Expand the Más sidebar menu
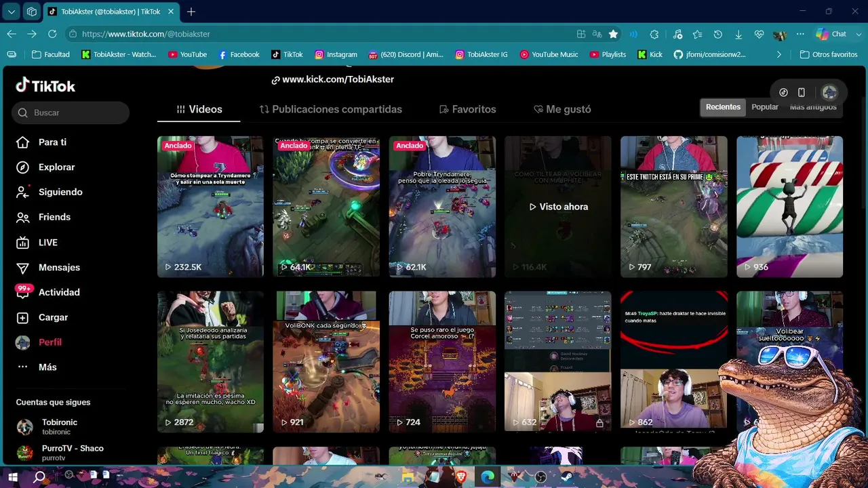This screenshot has height=488, width=868. point(37,367)
